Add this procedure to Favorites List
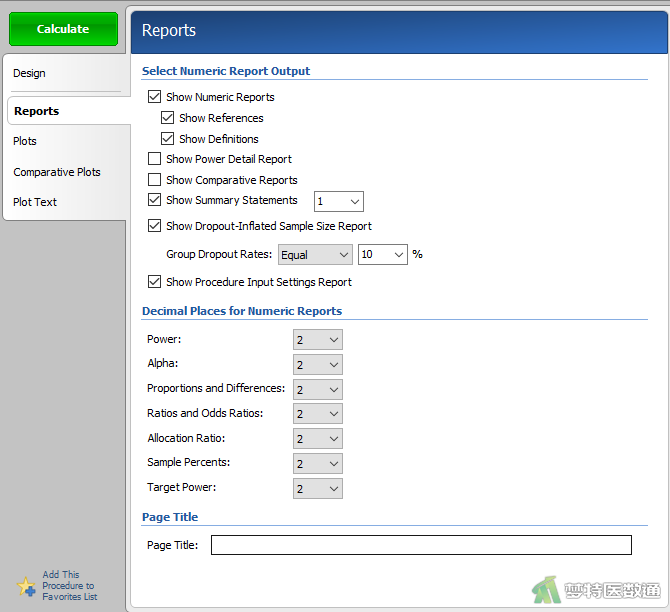 pos(70,586)
